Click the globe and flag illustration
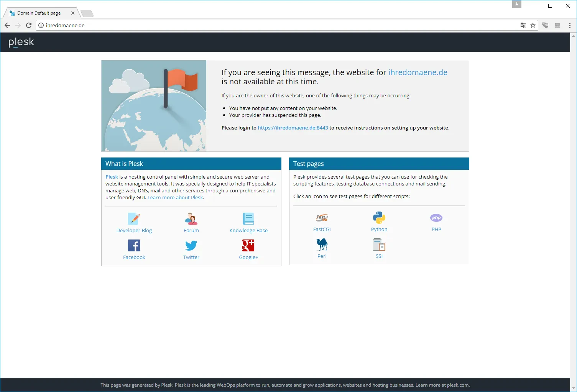This screenshot has height=392, width=577. [x=154, y=106]
